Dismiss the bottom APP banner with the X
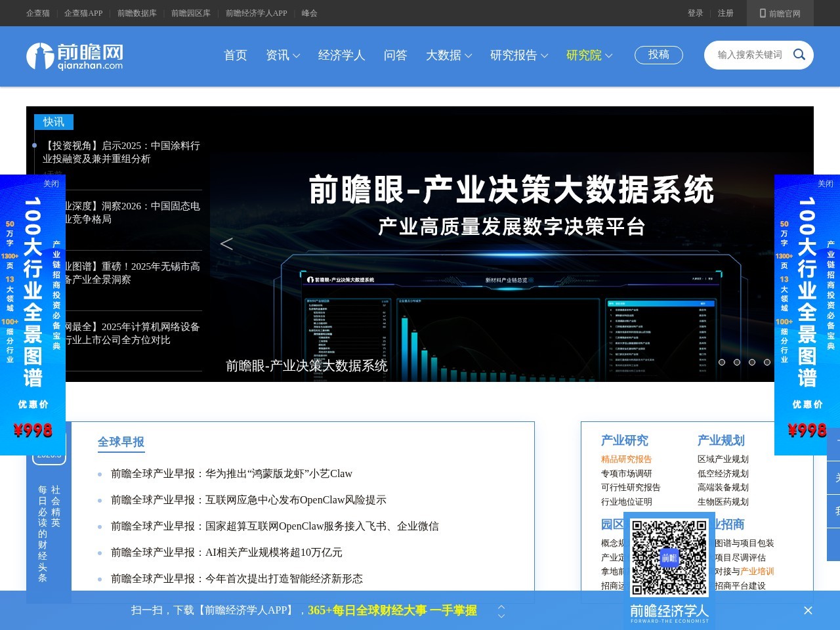Viewport: 840px width, 630px height. (808, 610)
